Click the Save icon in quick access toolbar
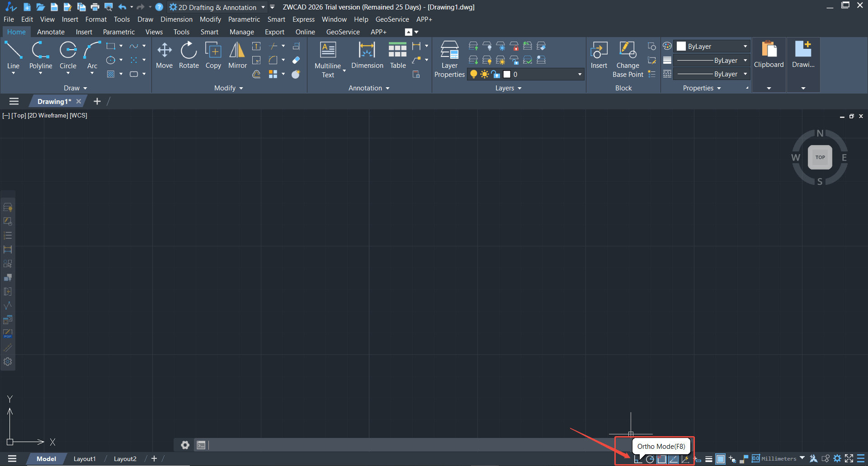The height and width of the screenshot is (466, 868). coord(54,7)
